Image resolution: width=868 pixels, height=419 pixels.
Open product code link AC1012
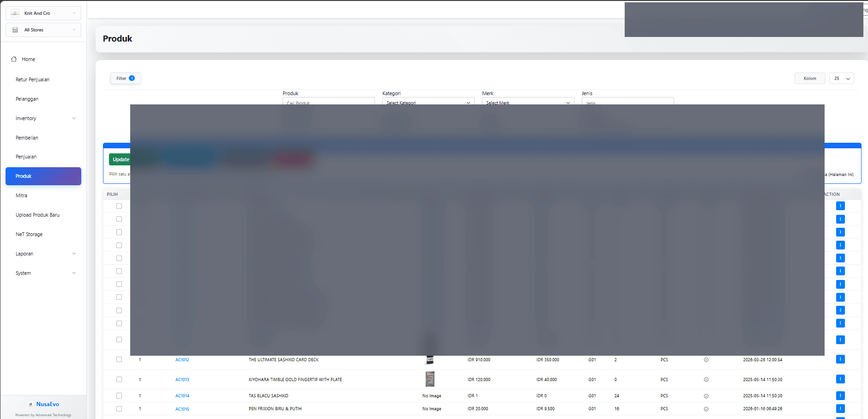tap(182, 360)
